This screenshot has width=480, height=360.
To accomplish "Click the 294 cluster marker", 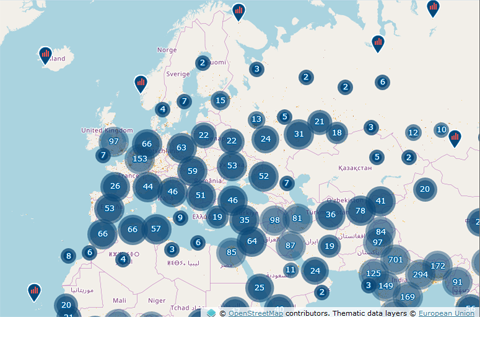I will (x=420, y=274).
